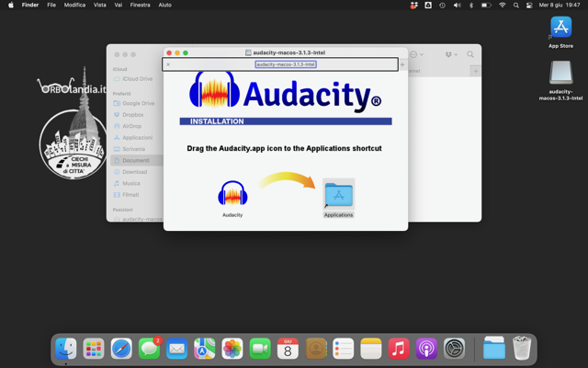The height and width of the screenshot is (368, 588).
Task: Open Podcasts from the Dock
Action: pyautogui.click(x=426, y=349)
